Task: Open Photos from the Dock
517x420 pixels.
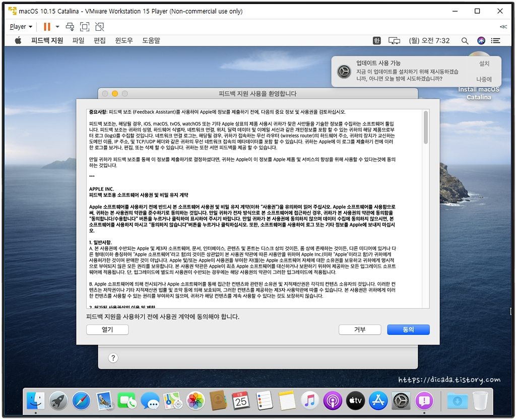Action: [x=196, y=400]
